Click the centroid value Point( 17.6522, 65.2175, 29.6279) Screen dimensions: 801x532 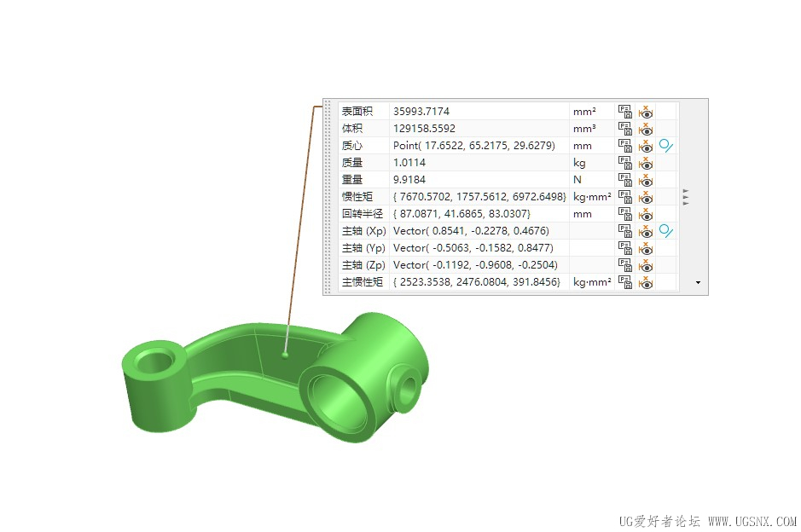tap(474, 146)
